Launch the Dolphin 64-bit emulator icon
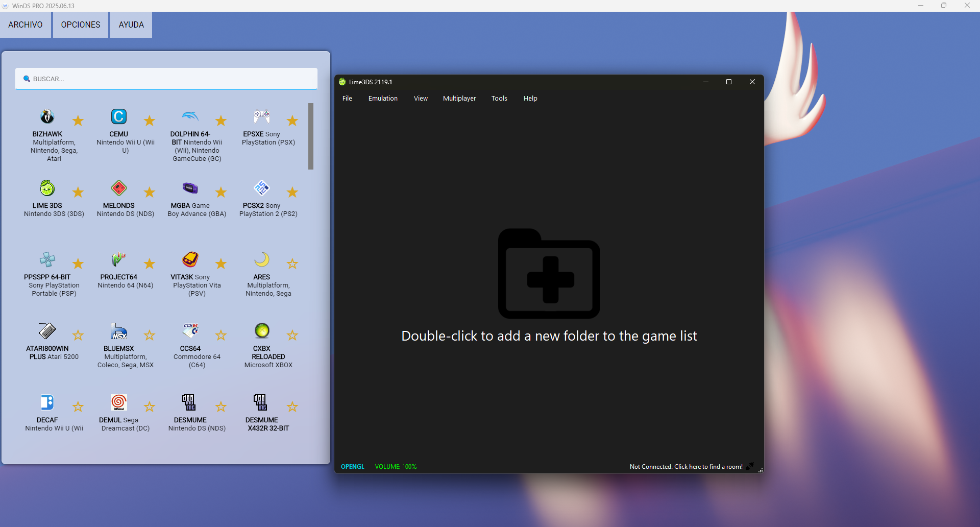Image resolution: width=980 pixels, height=527 pixels. pos(190,116)
